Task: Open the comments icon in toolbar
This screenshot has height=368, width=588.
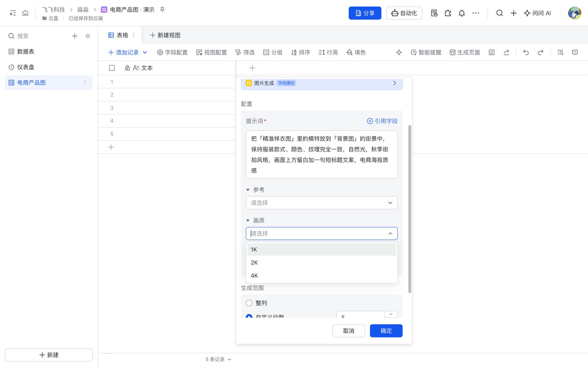Action: (575, 53)
